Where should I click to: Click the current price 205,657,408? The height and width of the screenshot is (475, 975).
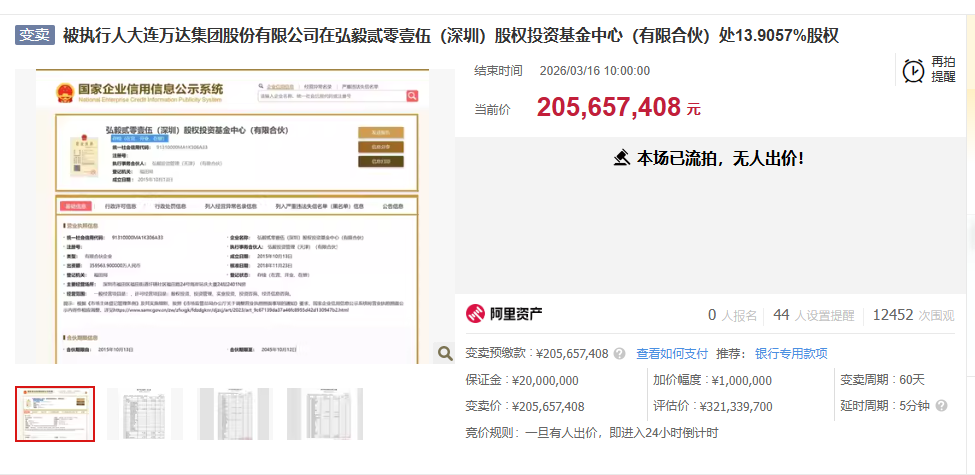pos(609,108)
